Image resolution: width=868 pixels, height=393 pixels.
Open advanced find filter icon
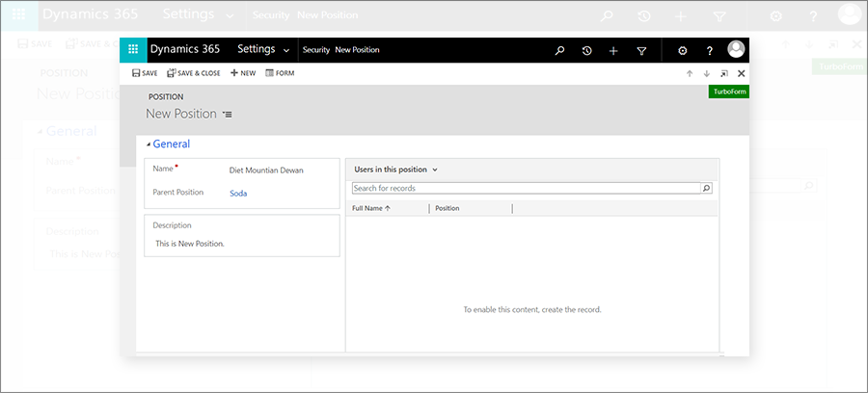tap(641, 50)
